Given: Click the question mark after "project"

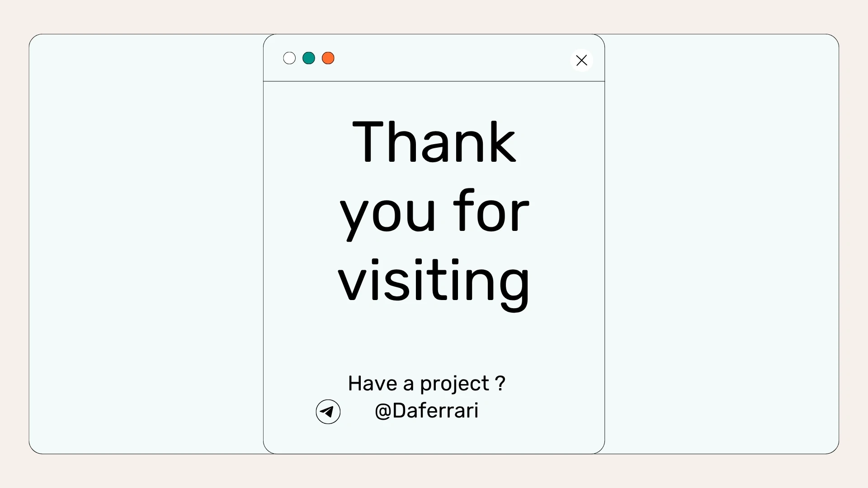Looking at the screenshot, I should coord(500,383).
